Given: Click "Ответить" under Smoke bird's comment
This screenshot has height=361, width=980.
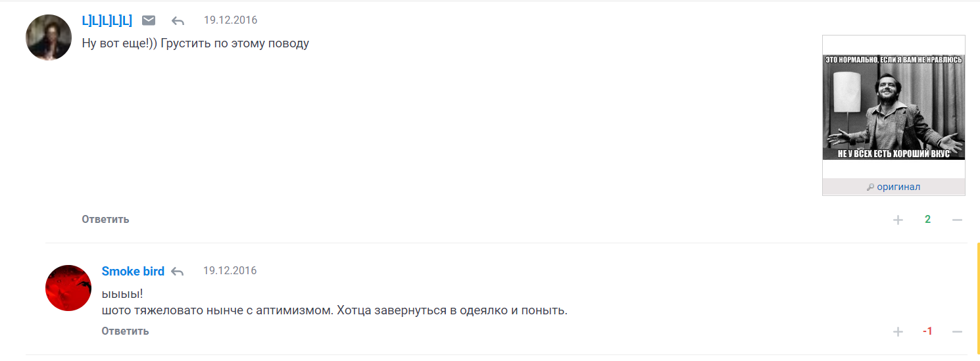Looking at the screenshot, I should 125,331.
